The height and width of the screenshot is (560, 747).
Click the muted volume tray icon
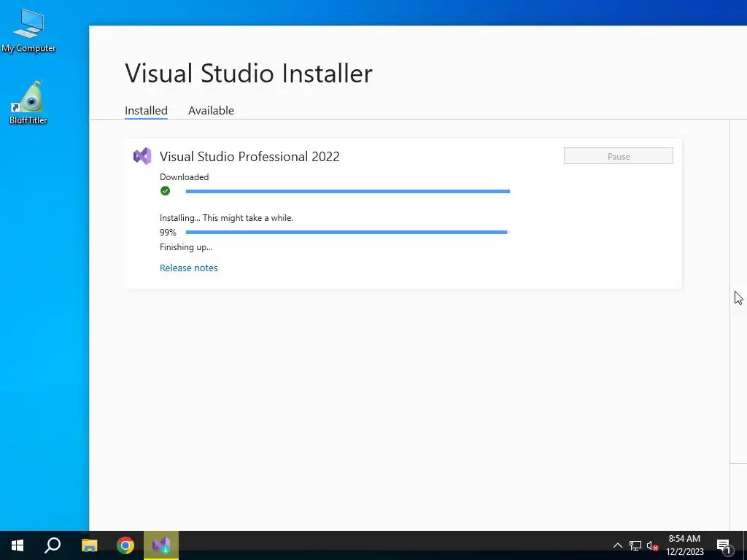653,545
